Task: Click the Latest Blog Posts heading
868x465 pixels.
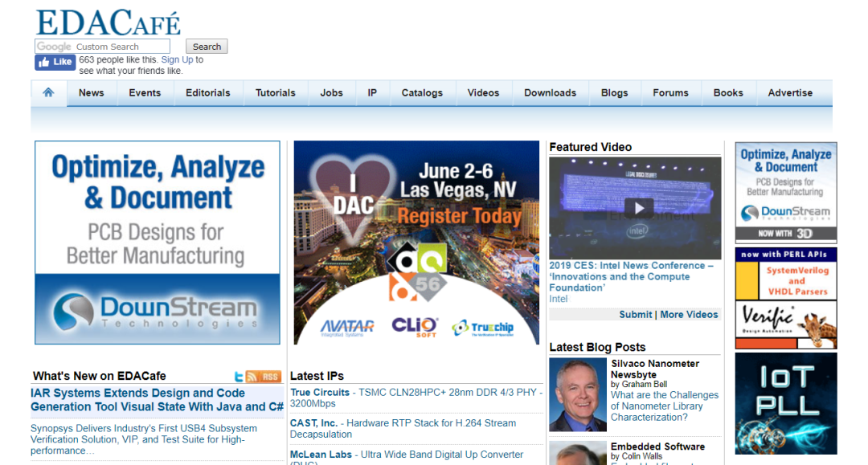Action: click(x=597, y=347)
